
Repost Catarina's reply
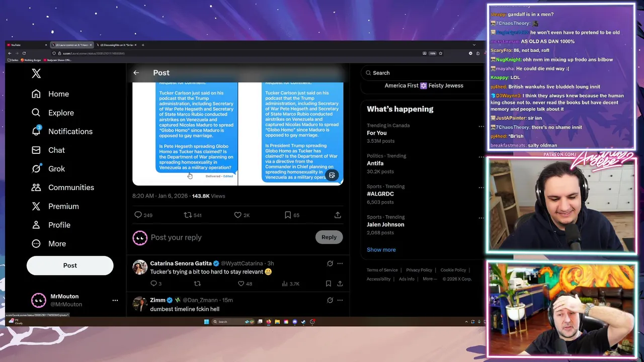[x=197, y=284]
